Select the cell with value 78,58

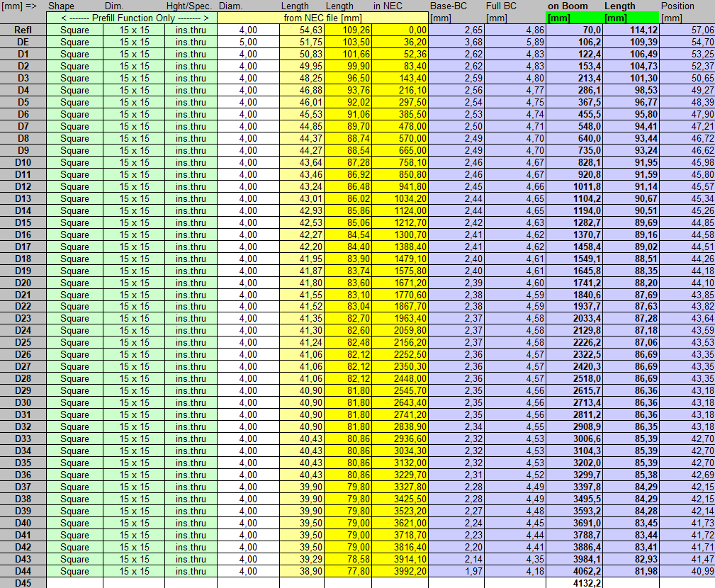(348, 559)
